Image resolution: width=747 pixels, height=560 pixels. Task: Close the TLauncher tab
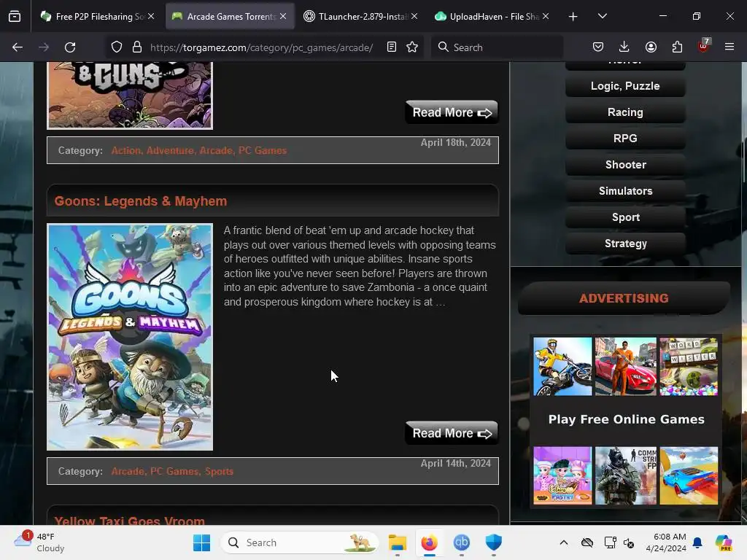pyautogui.click(x=414, y=16)
